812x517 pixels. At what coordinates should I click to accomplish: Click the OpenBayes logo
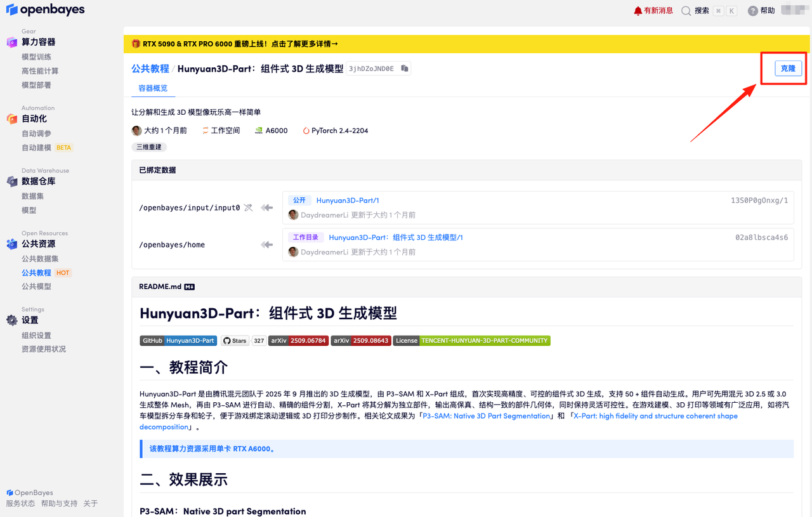pyautogui.click(x=45, y=10)
